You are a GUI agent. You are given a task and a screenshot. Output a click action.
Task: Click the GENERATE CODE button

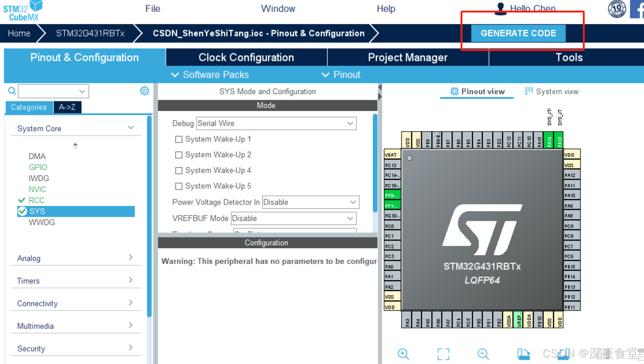(x=518, y=33)
